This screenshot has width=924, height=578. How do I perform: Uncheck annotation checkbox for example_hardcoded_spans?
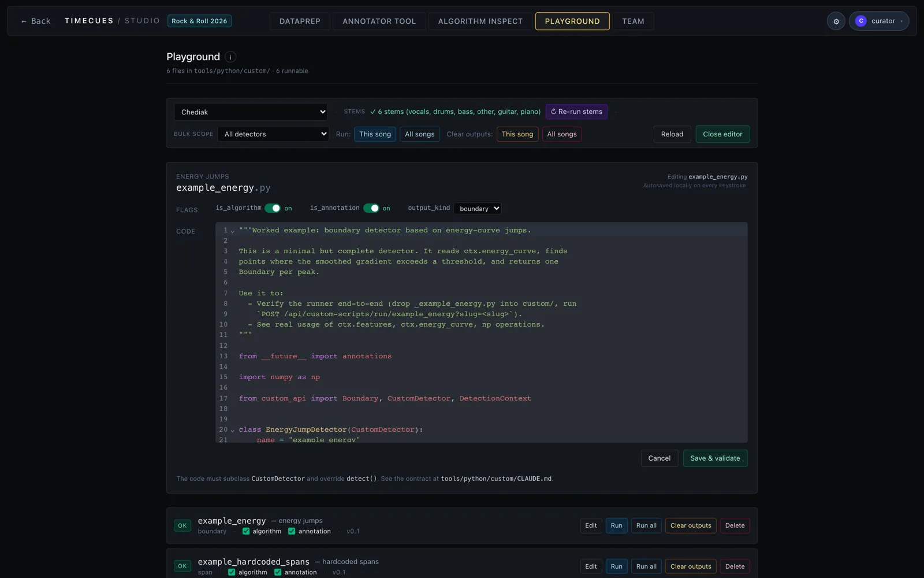[x=278, y=572]
